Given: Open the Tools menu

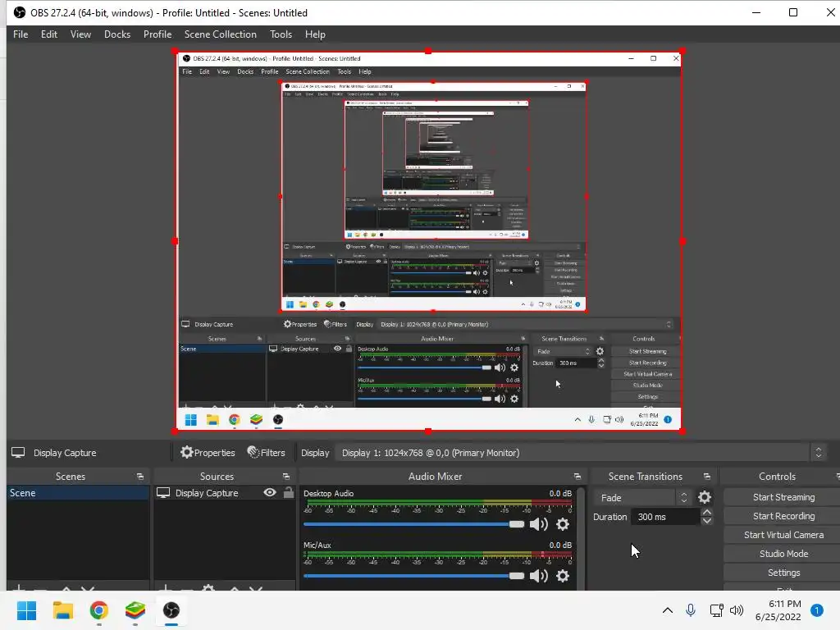Looking at the screenshot, I should point(281,34).
